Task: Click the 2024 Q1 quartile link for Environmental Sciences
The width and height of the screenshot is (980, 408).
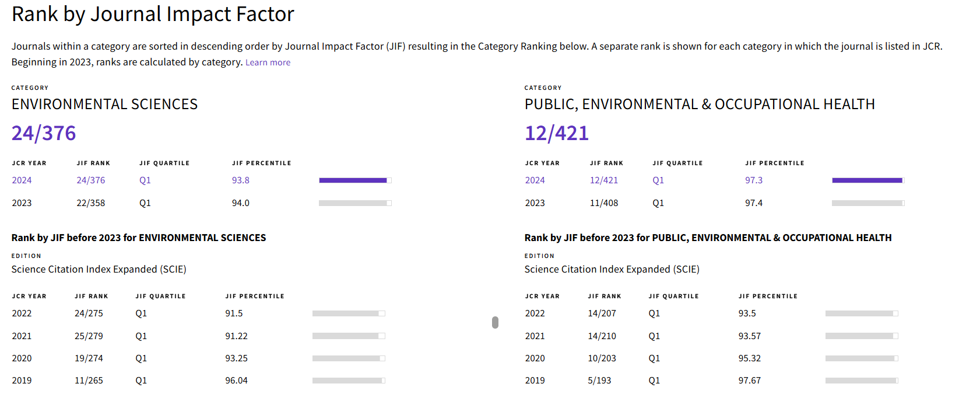Action: [x=145, y=180]
